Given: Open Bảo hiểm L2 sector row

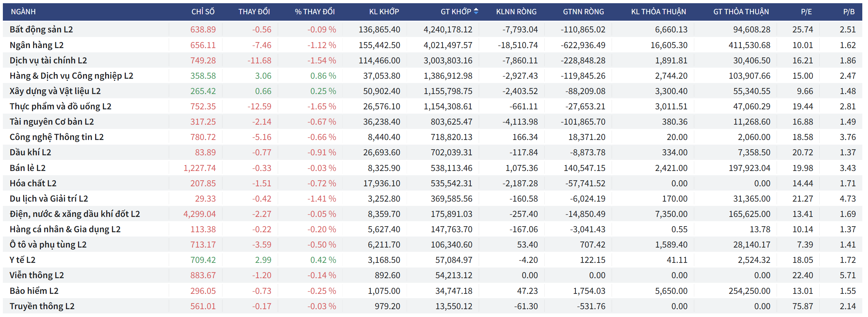Looking at the screenshot, I should click(x=34, y=291).
